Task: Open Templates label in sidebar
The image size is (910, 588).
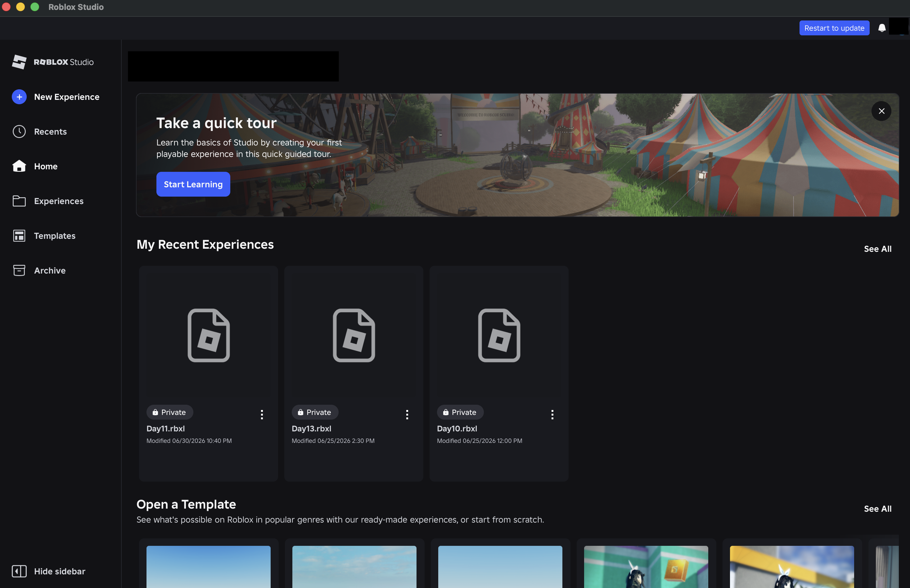Action: click(x=55, y=236)
